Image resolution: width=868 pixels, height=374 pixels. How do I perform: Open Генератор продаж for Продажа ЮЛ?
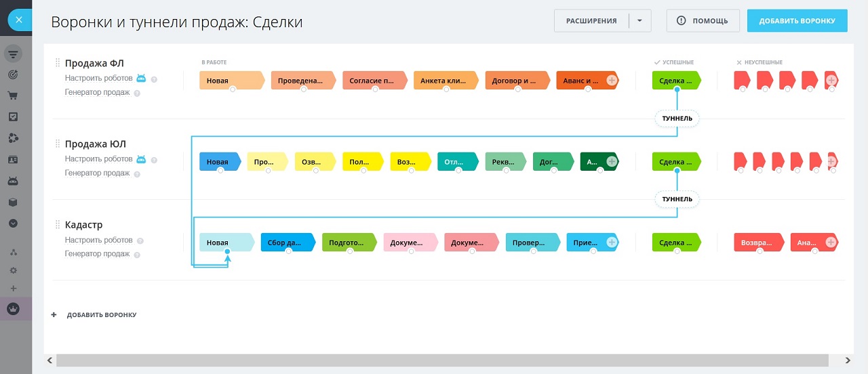(x=97, y=173)
